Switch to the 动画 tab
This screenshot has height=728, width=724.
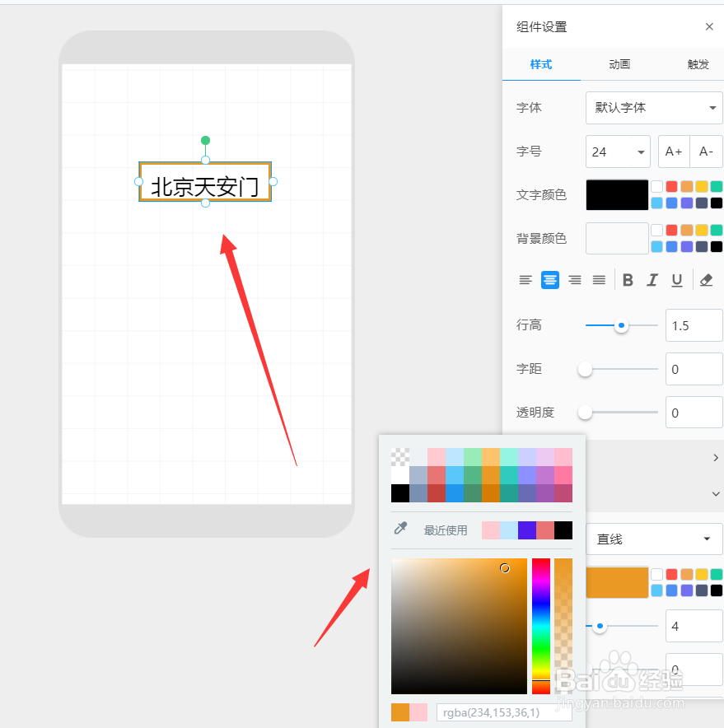point(619,64)
